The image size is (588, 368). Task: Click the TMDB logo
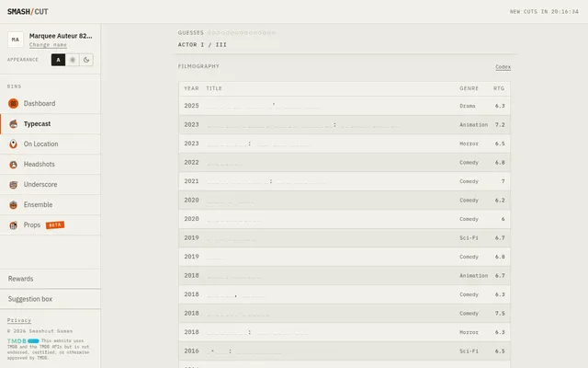(23, 341)
